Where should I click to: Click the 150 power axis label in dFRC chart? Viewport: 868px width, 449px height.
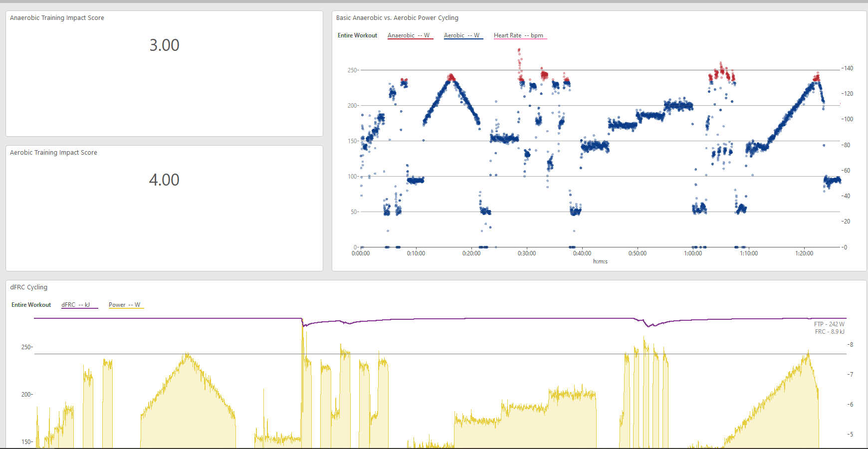[26, 442]
